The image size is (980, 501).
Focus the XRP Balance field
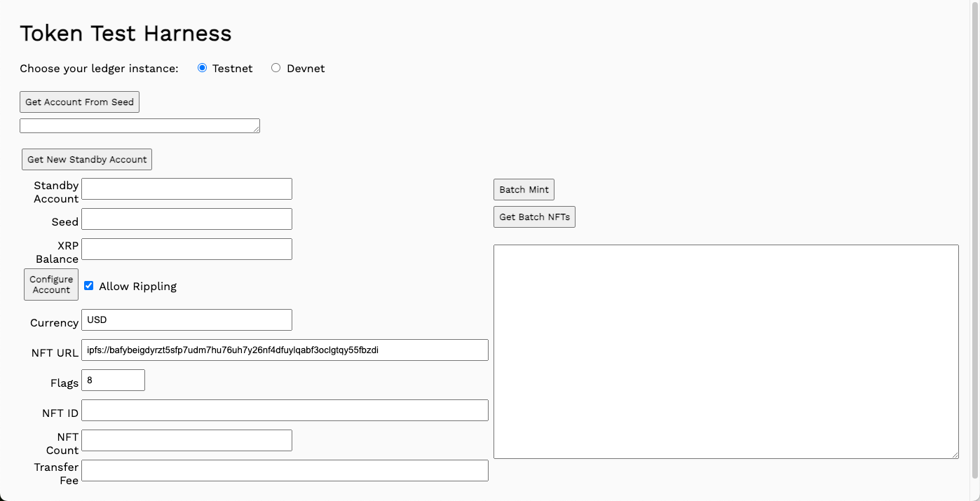(x=186, y=249)
